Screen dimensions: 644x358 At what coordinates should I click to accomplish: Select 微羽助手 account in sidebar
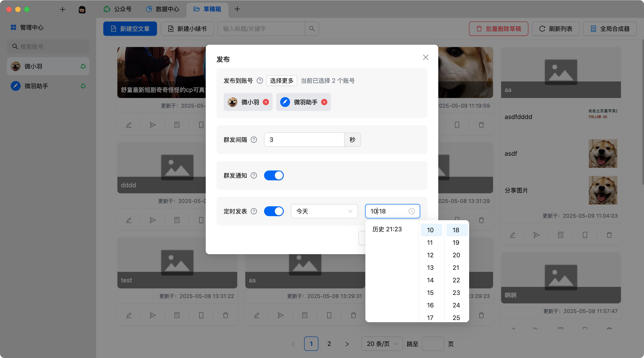pyautogui.click(x=48, y=86)
